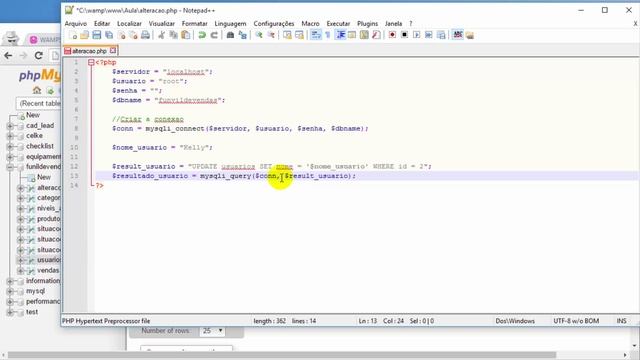Screen dimensions: 640x360
Task: Save the current file with the floppy icon
Action: (x=97, y=35)
